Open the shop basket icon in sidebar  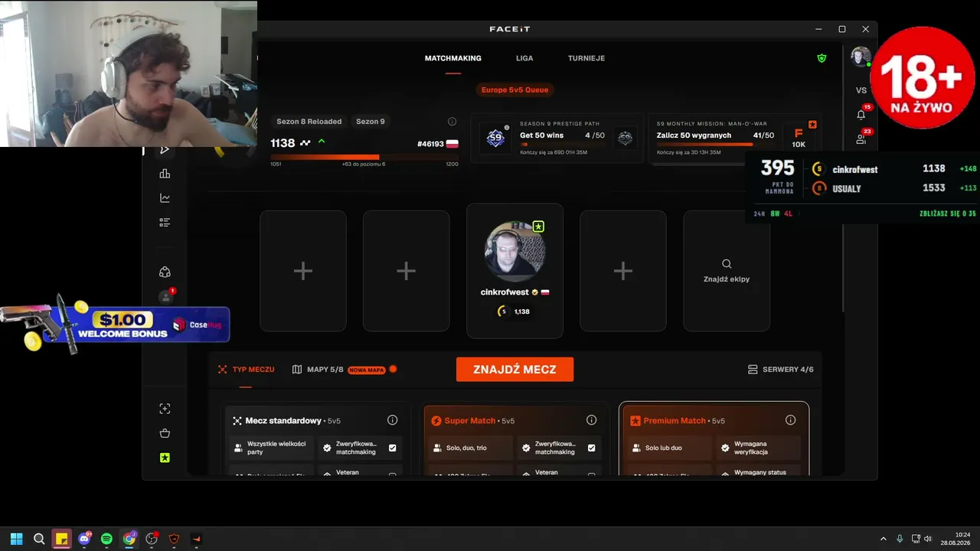coord(165,433)
